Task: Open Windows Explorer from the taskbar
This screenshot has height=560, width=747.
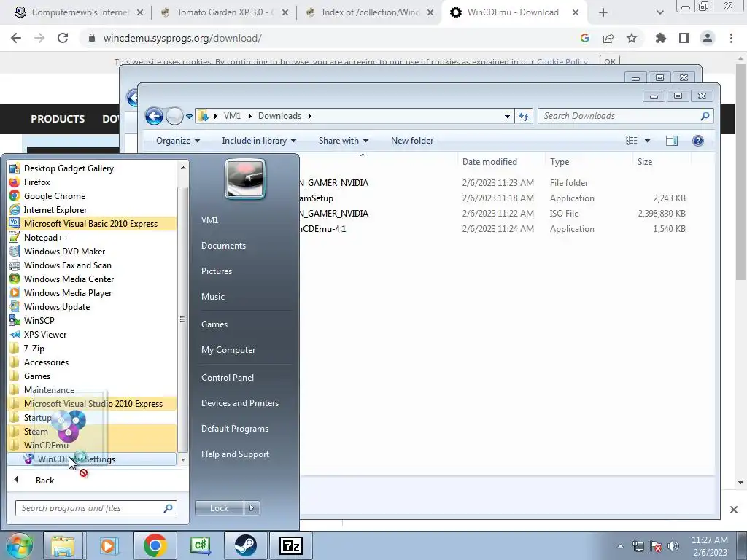Action: 63,545
